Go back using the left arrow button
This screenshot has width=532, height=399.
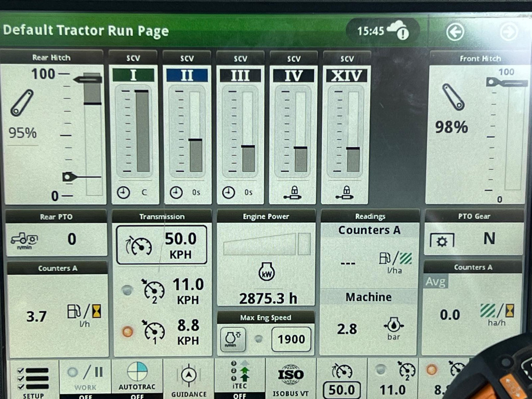pyautogui.click(x=455, y=32)
